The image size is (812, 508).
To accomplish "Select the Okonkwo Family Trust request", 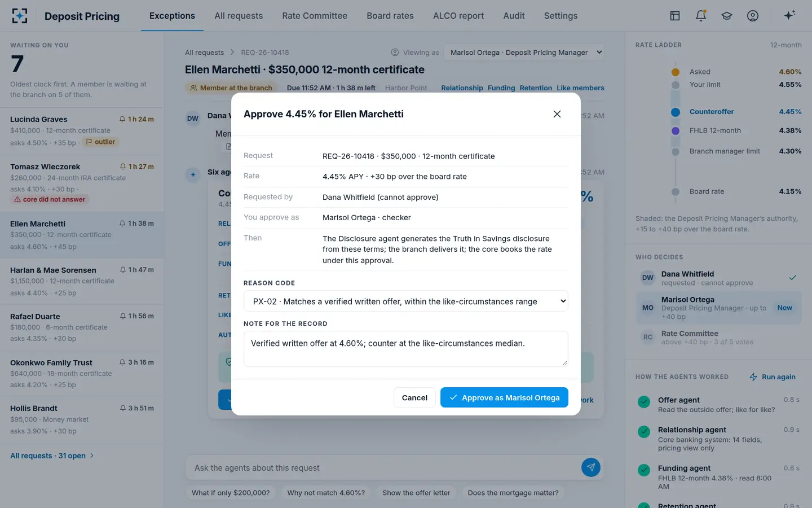I will [x=82, y=374].
